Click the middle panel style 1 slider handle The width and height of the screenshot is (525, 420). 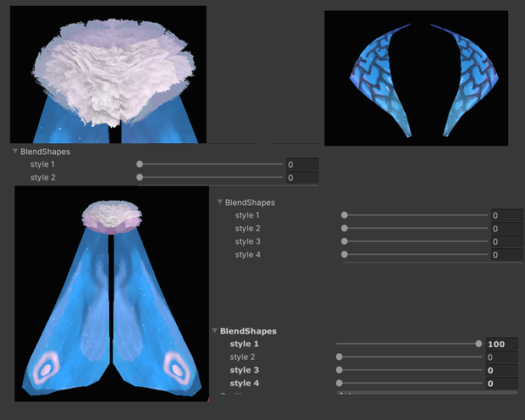click(344, 215)
